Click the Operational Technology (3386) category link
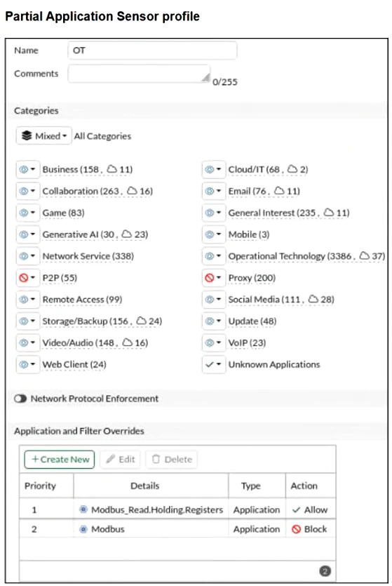This screenshot has height=586, width=392. point(306,256)
